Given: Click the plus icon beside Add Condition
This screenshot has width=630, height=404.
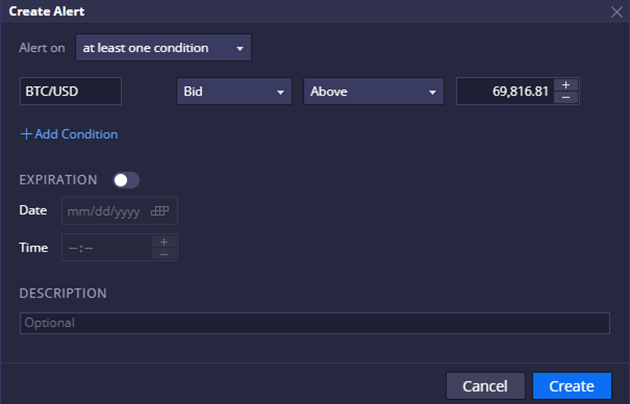Looking at the screenshot, I should [x=26, y=134].
